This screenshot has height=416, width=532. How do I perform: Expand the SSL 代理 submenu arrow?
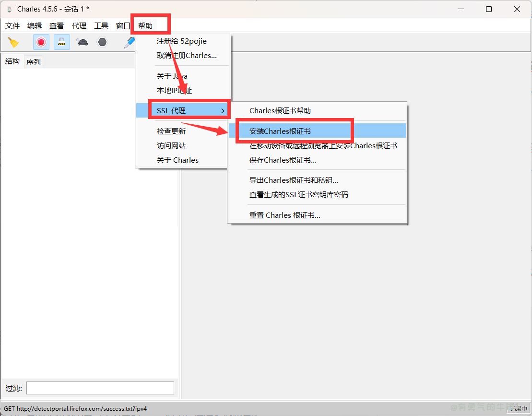point(223,111)
